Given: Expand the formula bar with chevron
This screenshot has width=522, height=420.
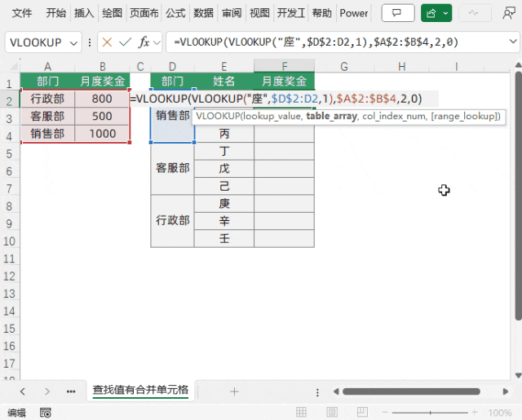Looking at the screenshot, I should (x=507, y=42).
